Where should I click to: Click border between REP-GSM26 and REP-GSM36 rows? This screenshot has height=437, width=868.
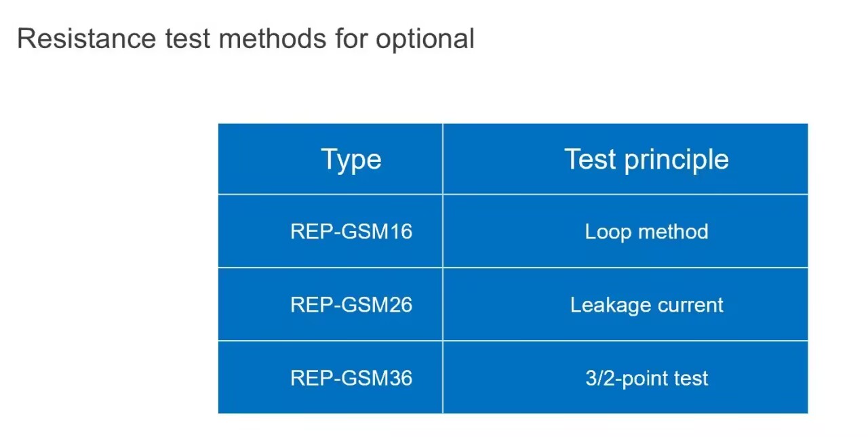(513, 341)
